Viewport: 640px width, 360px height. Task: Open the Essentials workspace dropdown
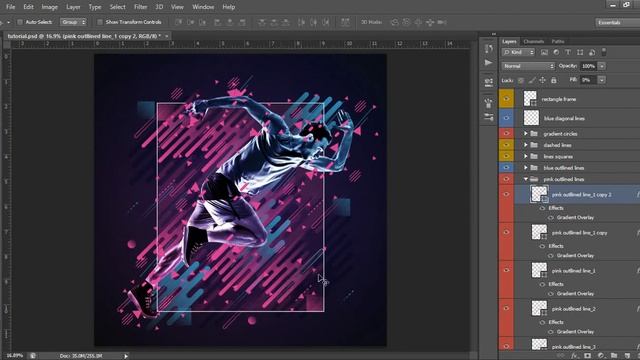tap(617, 22)
